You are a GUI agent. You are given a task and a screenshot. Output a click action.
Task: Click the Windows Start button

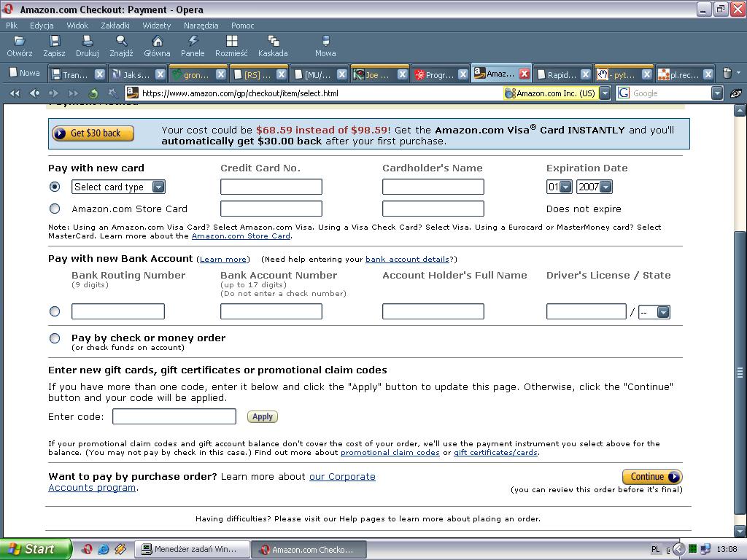point(35,549)
